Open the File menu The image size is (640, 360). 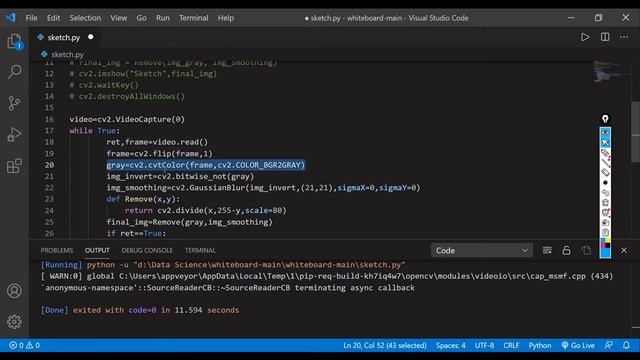[x=31, y=18]
